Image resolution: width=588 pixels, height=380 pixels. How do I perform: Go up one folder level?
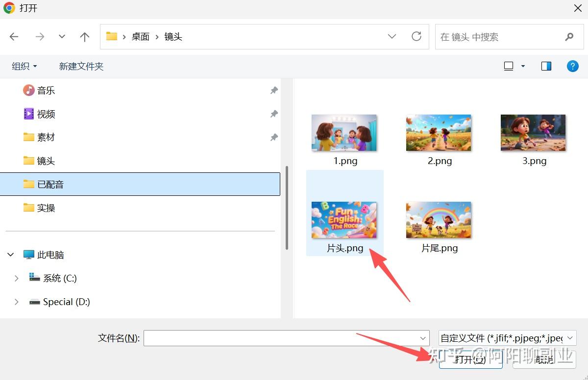(85, 37)
